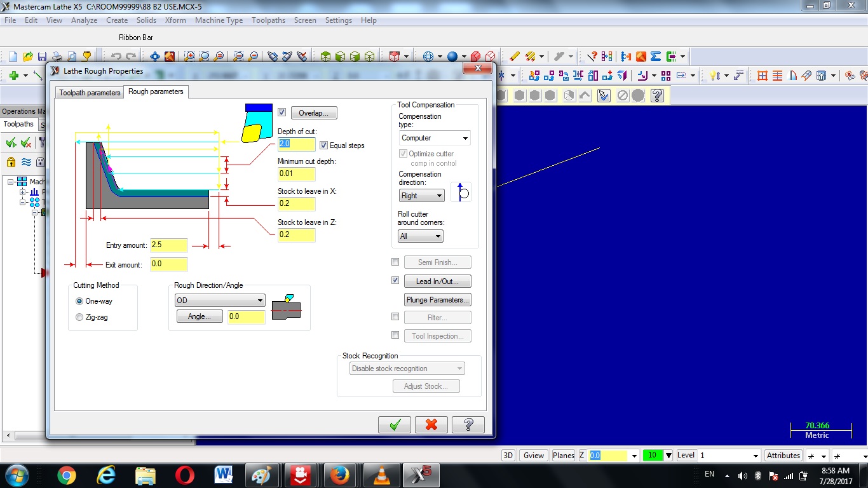Click the Angle... button
The height and width of the screenshot is (488, 868).
[x=200, y=316]
